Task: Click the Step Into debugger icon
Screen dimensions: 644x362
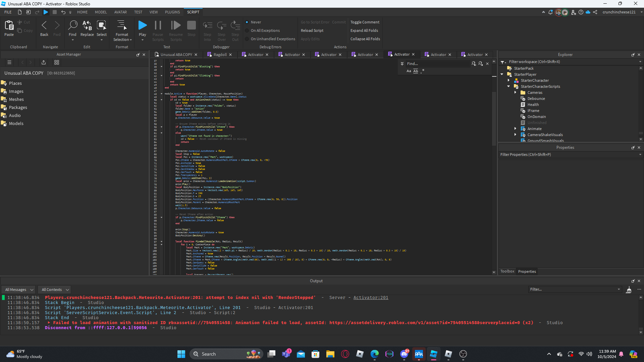Action: pyautogui.click(x=207, y=25)
